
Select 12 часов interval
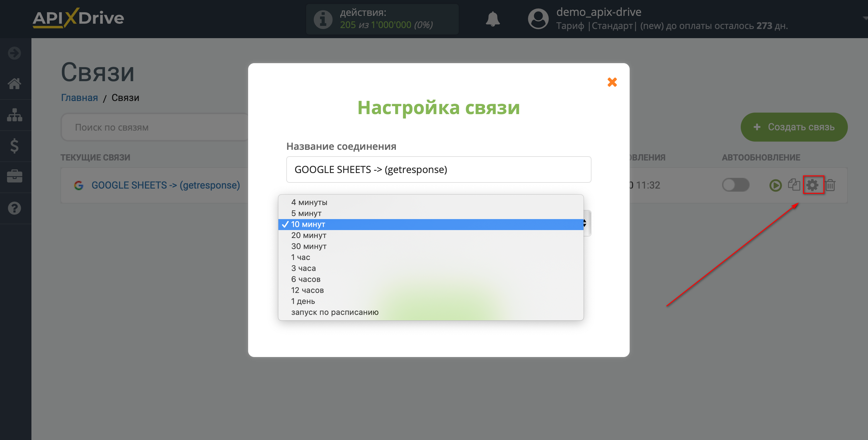click(x=431, y=290)
